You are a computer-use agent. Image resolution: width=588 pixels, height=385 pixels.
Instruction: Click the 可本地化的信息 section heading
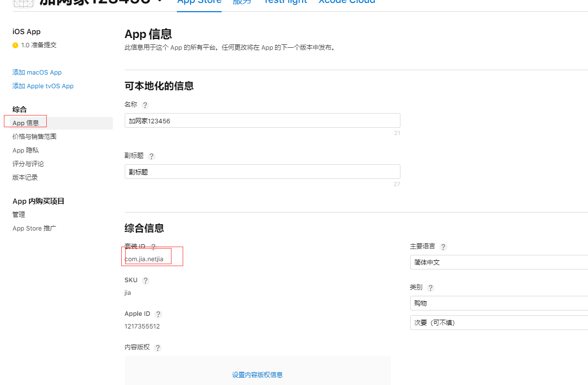pos(159,86)
